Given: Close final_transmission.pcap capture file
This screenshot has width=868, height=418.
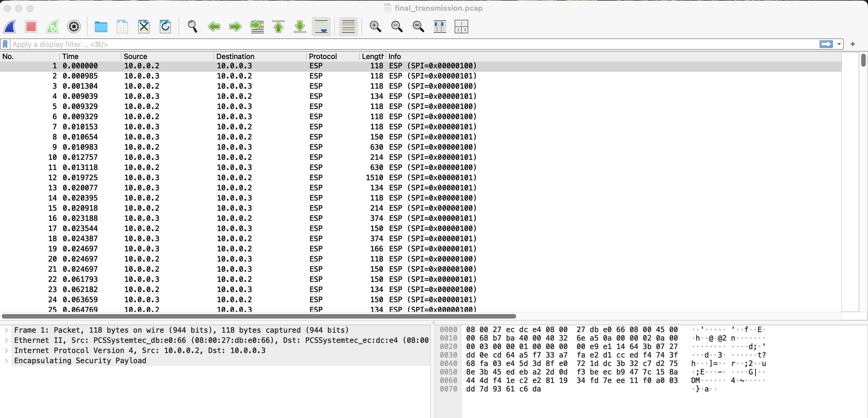Looking at the screenshot, I should [x=144, y=27].
